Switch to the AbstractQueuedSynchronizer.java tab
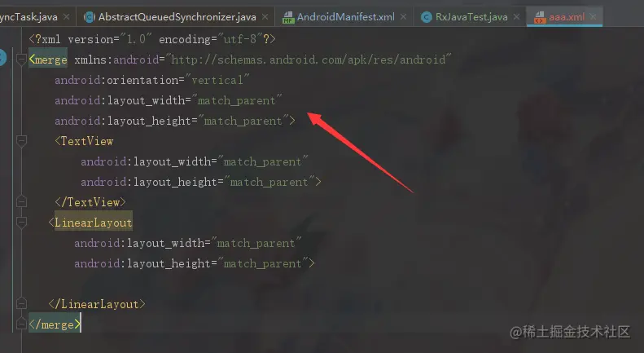Image resolution: width=644 pixels, height=353 pixels. click(x=177, y=17)
